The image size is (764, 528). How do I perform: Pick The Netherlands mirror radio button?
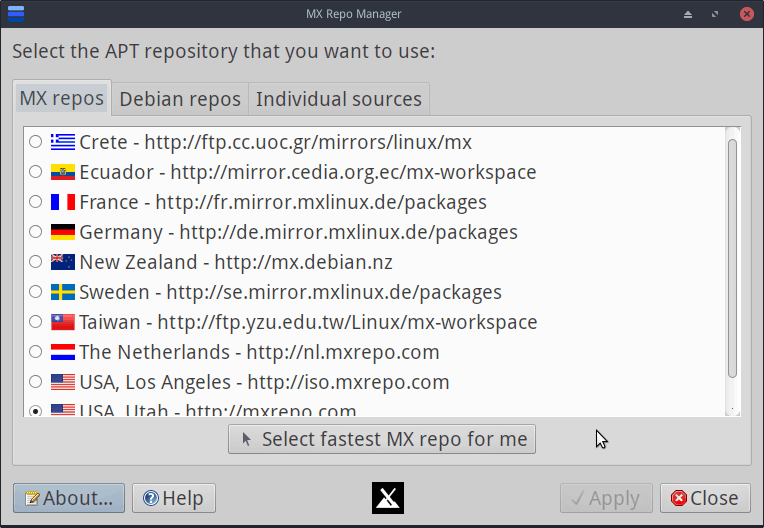[x=36, y=351]
